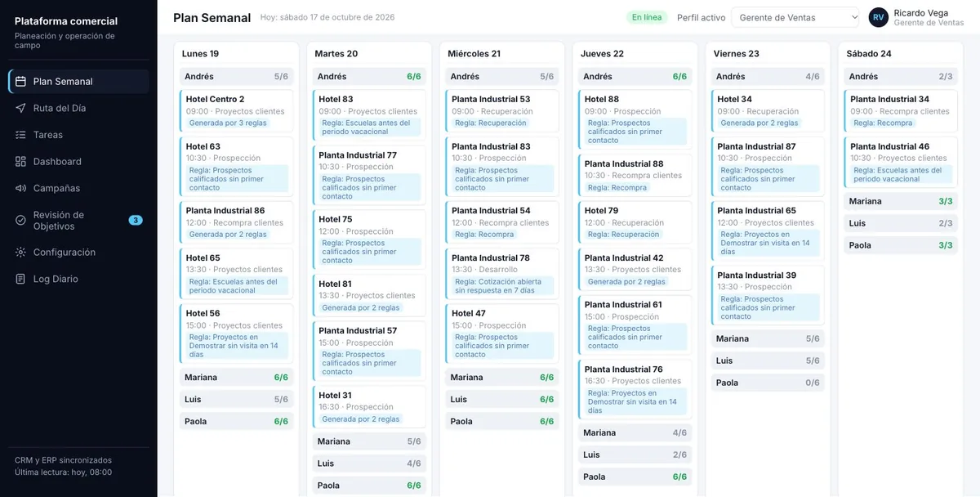Collapse Andrés group in Lunes 19

[x=236, y=77]
